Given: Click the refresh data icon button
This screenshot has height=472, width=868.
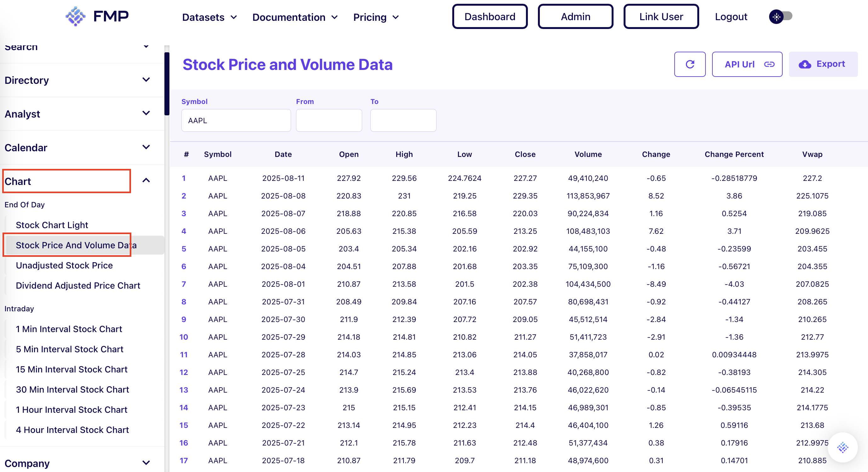Looking at the screenshot, I should tap(690, 64).
